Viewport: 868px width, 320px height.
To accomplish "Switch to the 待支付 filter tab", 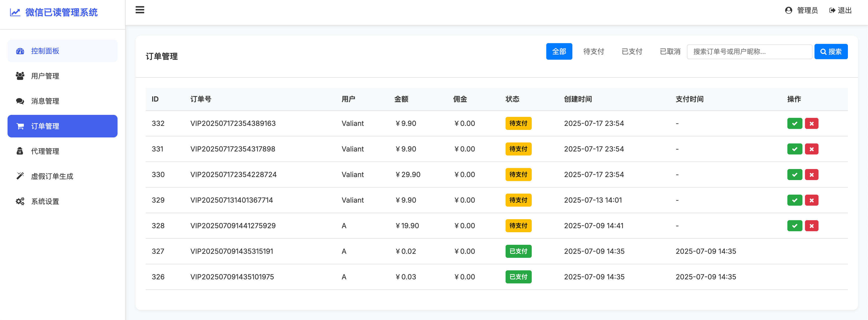I will pos(593,51).
